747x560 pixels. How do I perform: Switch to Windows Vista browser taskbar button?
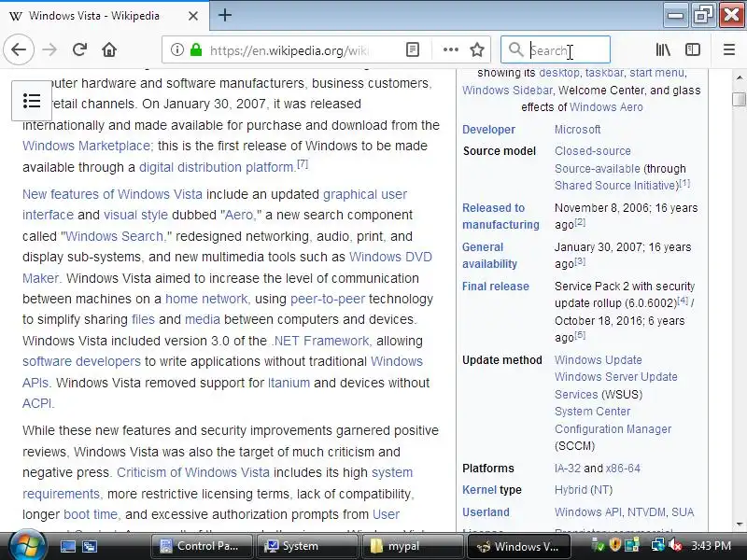coord(519,546)
